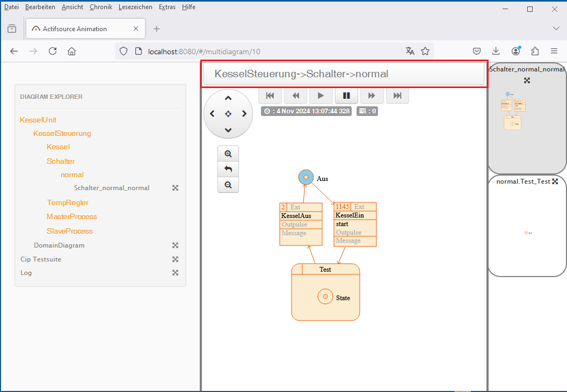Skip to the animation's last step

(x=397, y=96)
